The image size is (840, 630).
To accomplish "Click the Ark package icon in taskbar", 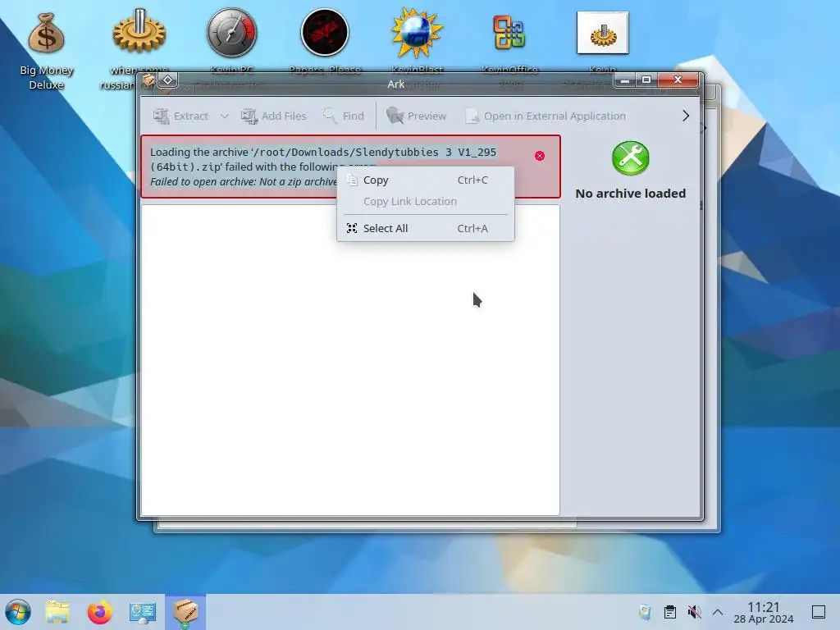I will pyautogui.click(x=185, y=612).
